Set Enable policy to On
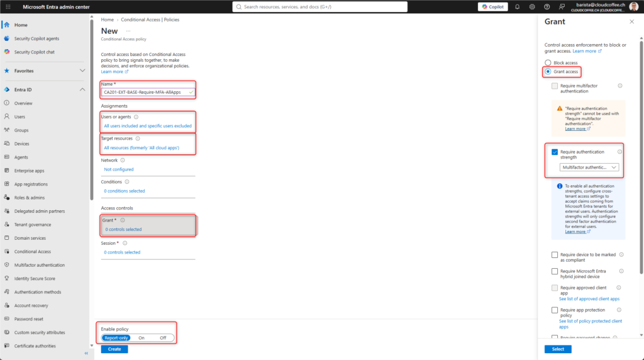The width and height of the screenshot is (644, 360). pos(142,338)
